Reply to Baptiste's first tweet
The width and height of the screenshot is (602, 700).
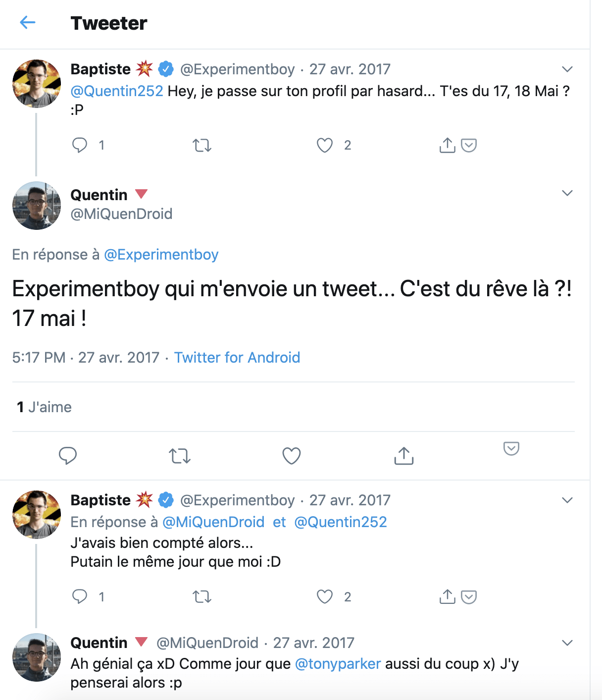(80, 145)
